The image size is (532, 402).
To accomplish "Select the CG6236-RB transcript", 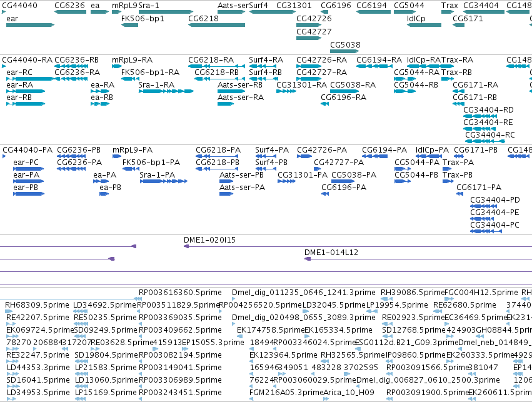I will [70, 66].
